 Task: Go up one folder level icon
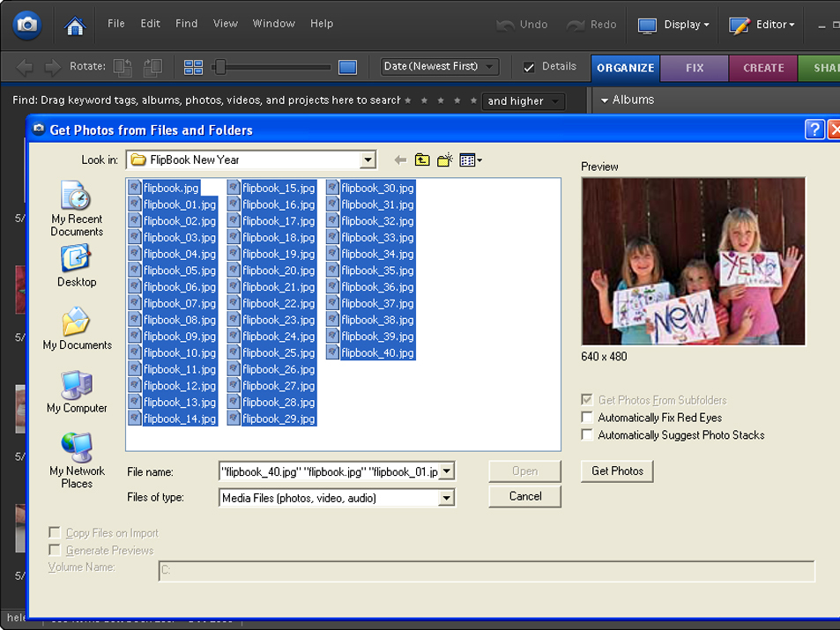(x=422, y=159)
